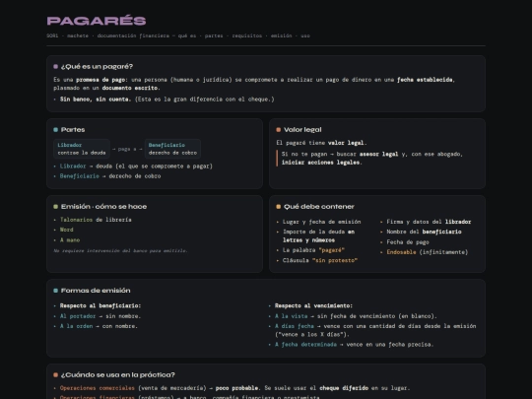
Task: Click the A mano bullet item
Action: coord(70,240)
